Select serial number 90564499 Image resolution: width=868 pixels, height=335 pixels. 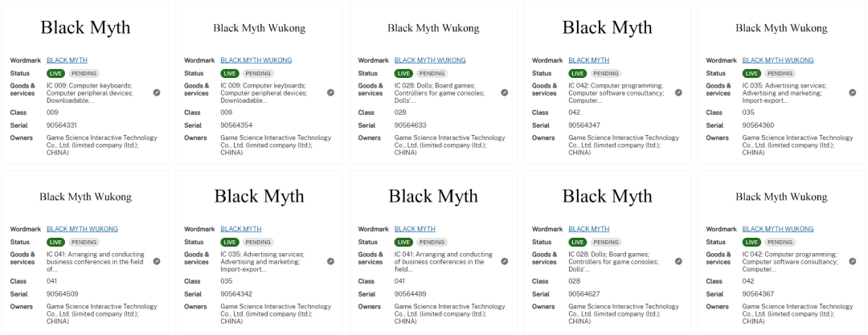(410, 294)
